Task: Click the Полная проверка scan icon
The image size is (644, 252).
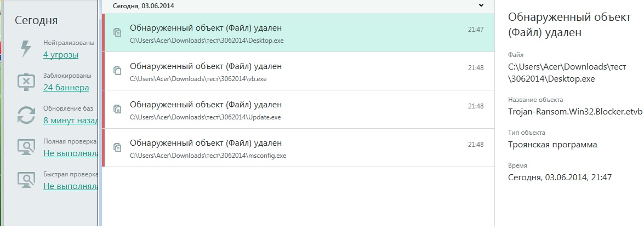Action: pyautogui.click(x=26, y=147)
